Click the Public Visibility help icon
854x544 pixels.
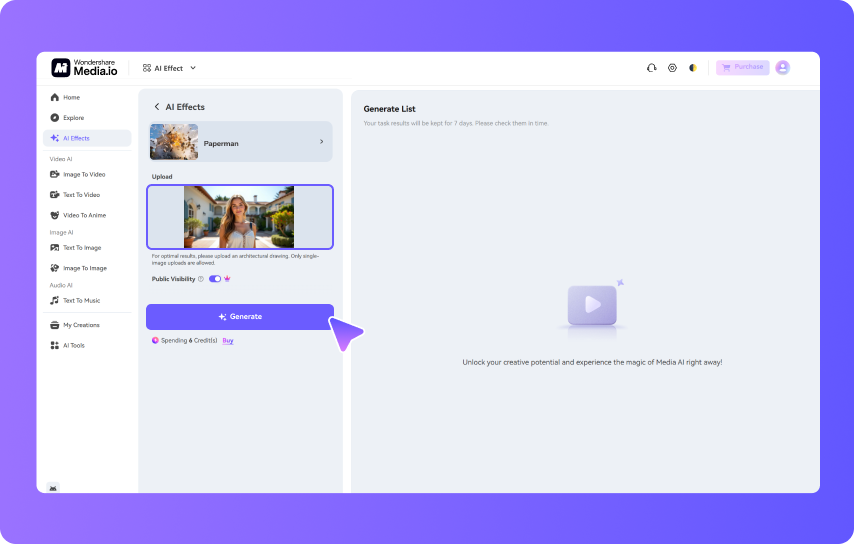point(200,279)
